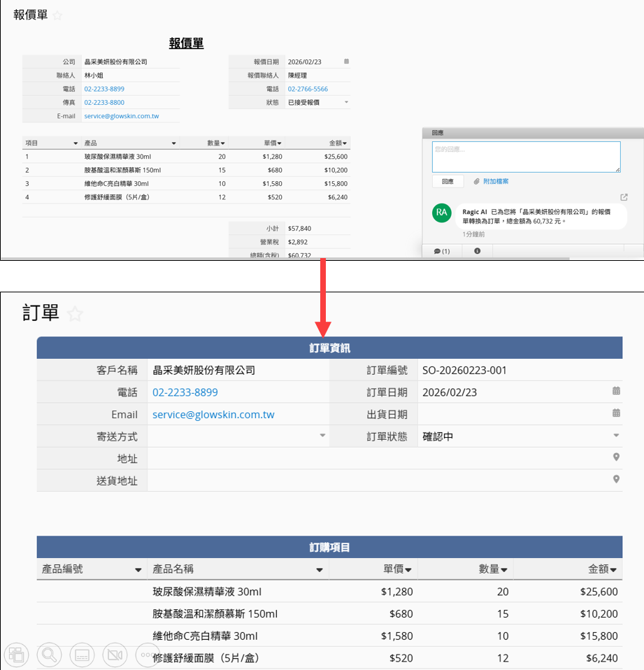Click the 報價聯絡人 value 陳經理

(297, 76)
